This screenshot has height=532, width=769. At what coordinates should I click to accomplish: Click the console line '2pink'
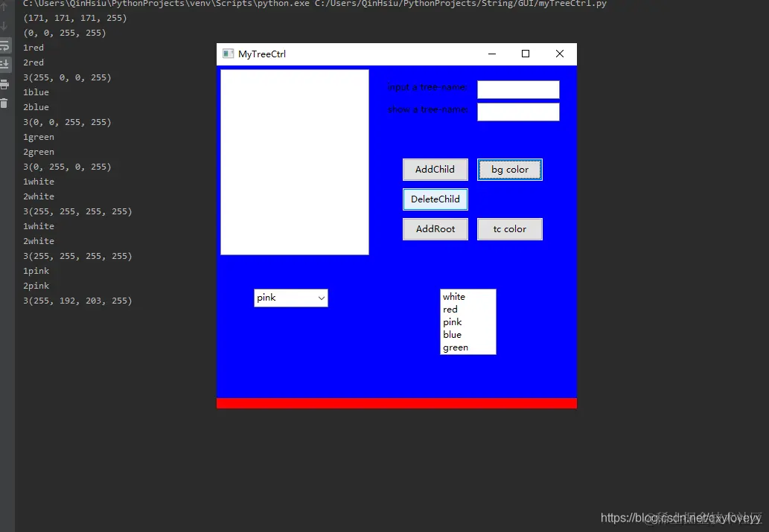[36, 286]
